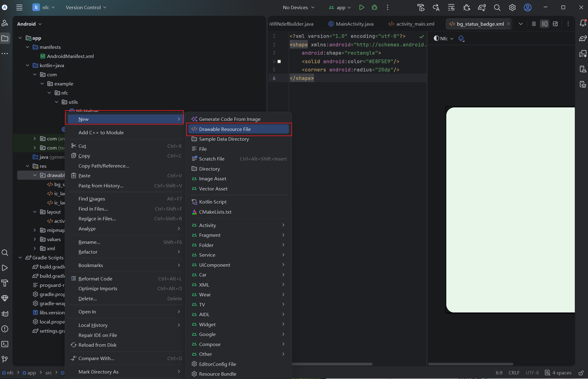Open design surface layers icon in preview
This screenshot has height=379, width=588.
[461, 38]
